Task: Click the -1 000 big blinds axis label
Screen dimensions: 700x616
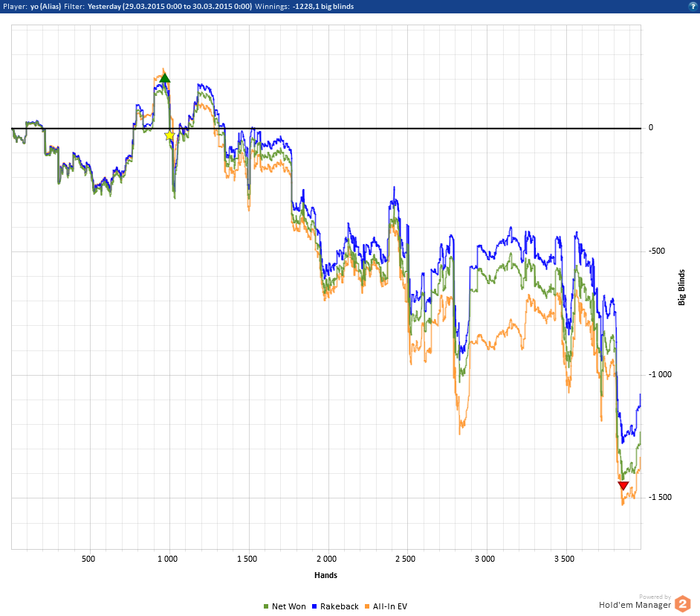Action: coord(660,374)
